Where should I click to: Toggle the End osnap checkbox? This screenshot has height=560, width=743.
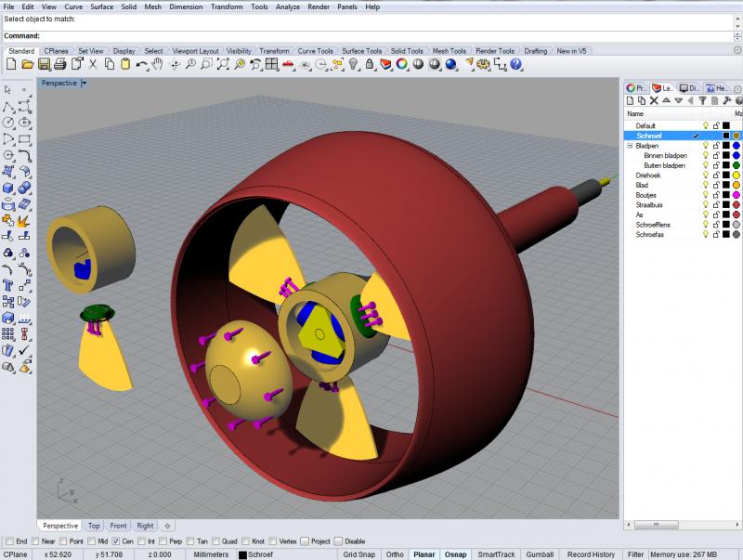[x=9, y=541]
